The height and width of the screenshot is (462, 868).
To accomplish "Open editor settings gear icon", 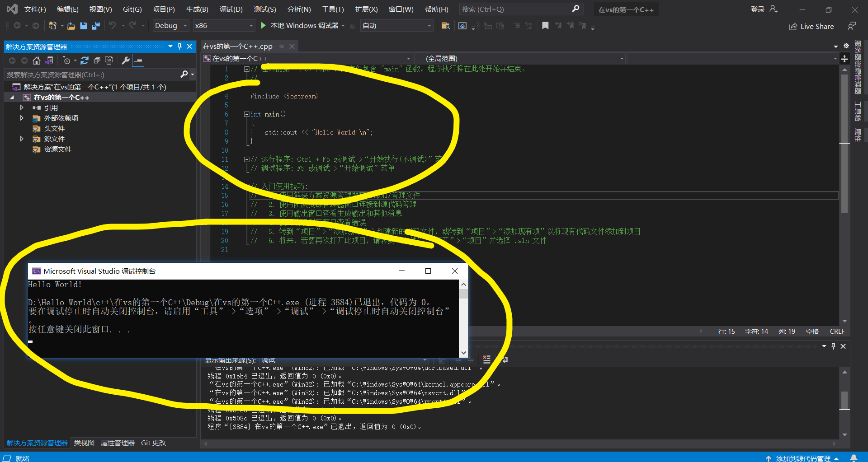I will pos(846,46).
